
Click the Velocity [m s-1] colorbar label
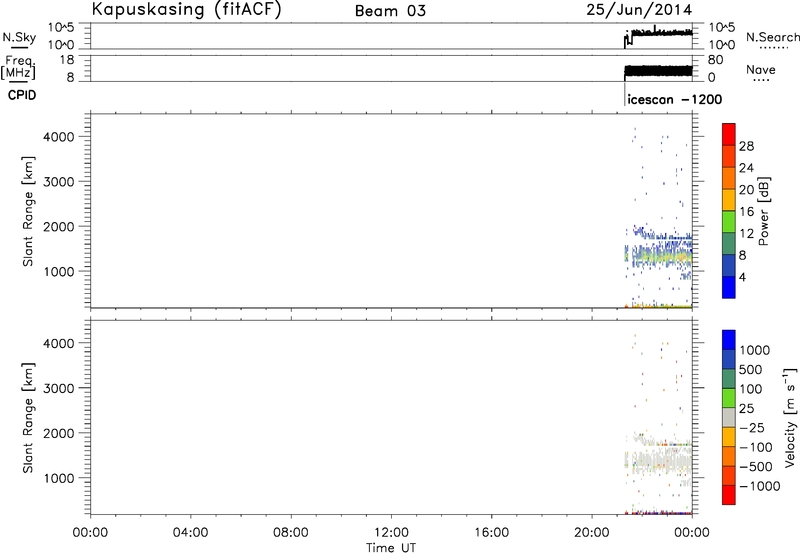(789, 417)
